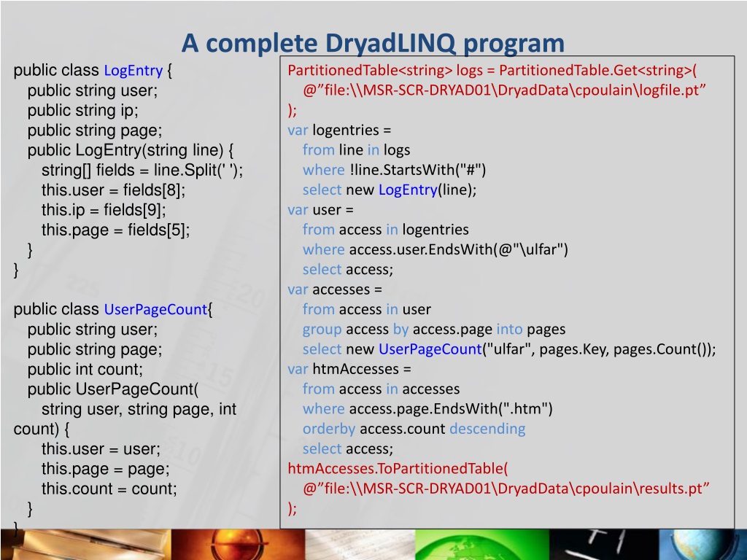Click the 'public string ip;' line

pos(83,111)
